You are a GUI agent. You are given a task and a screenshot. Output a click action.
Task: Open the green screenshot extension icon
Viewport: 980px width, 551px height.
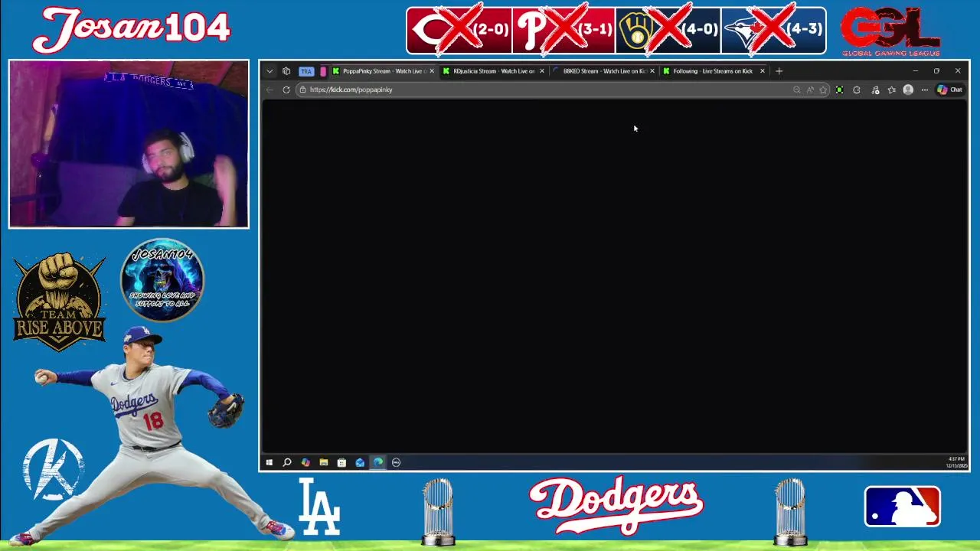(840, 90)
